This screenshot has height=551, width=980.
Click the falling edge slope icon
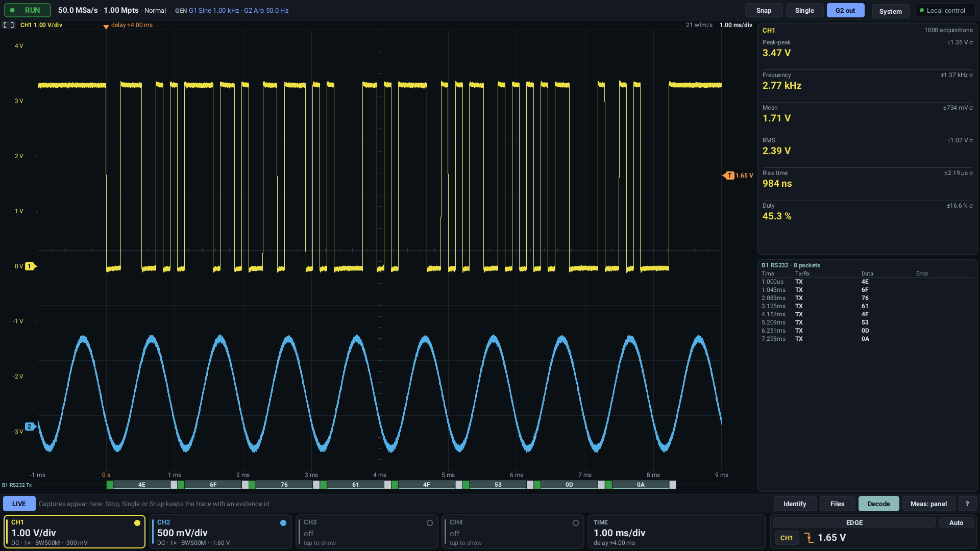pyautogui.click(x=809, y=538)
